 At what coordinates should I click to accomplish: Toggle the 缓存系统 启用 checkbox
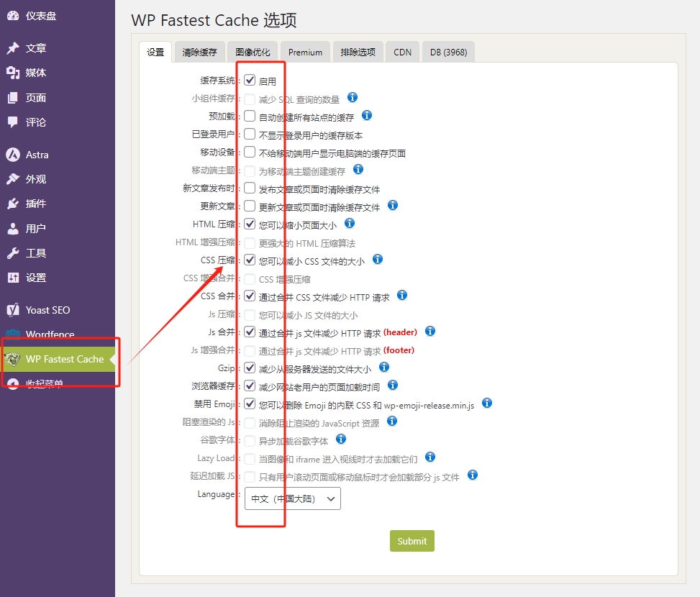(250, 81)
